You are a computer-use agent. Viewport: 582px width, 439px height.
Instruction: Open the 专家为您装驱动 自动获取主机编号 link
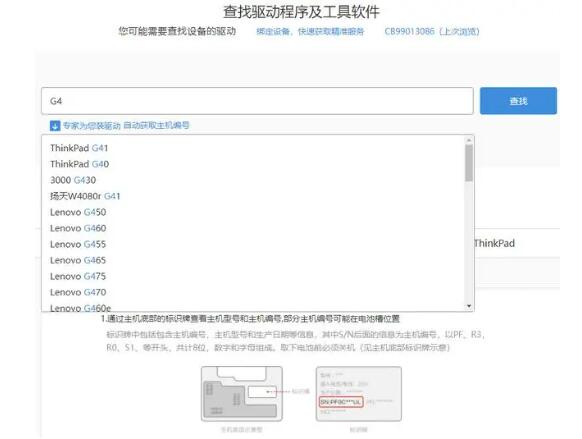click(126, 125)
